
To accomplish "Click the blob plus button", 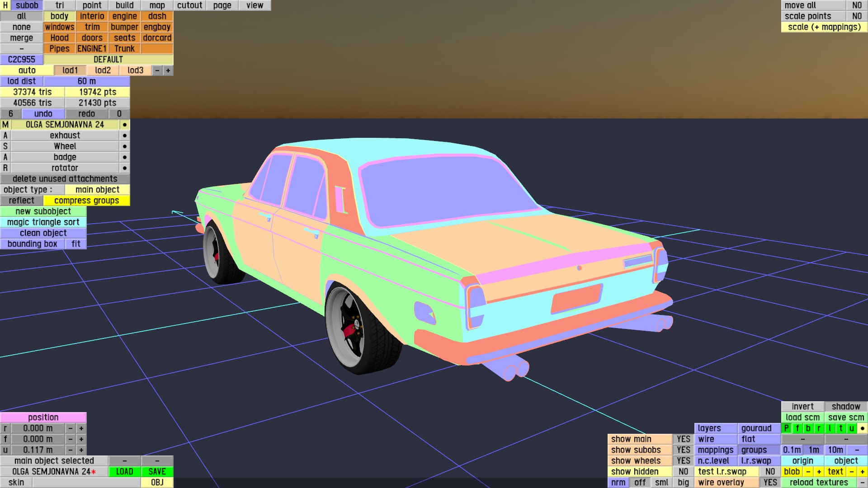I will click(x=819, y=472).
